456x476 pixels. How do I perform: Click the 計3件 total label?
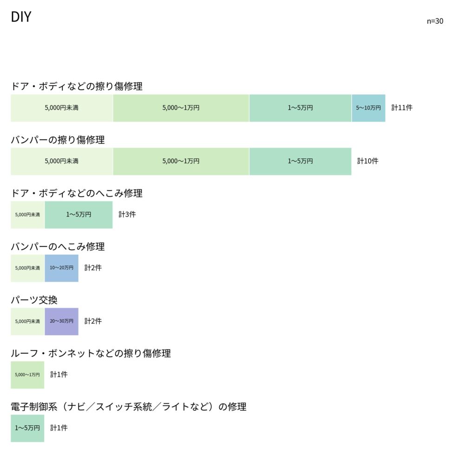pyautogui.click(x=127, y=214)
